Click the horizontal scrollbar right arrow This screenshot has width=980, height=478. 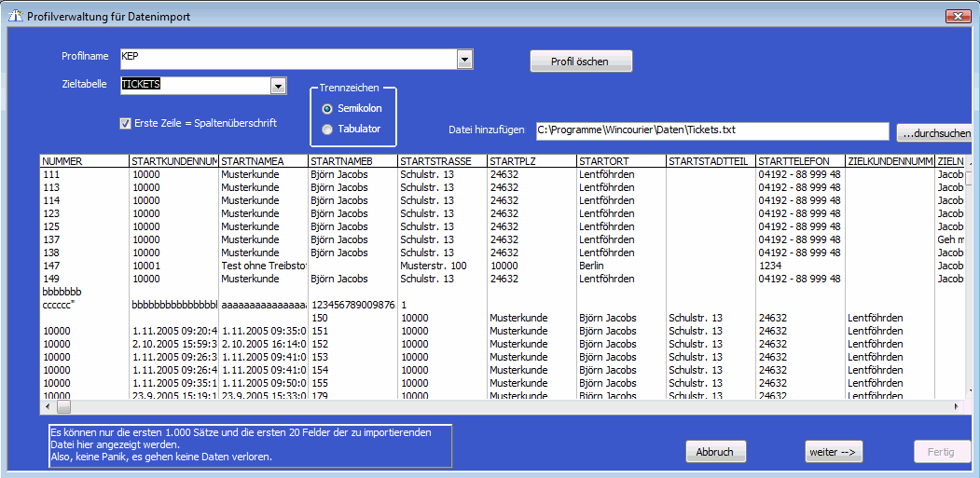tap(956, 407)
